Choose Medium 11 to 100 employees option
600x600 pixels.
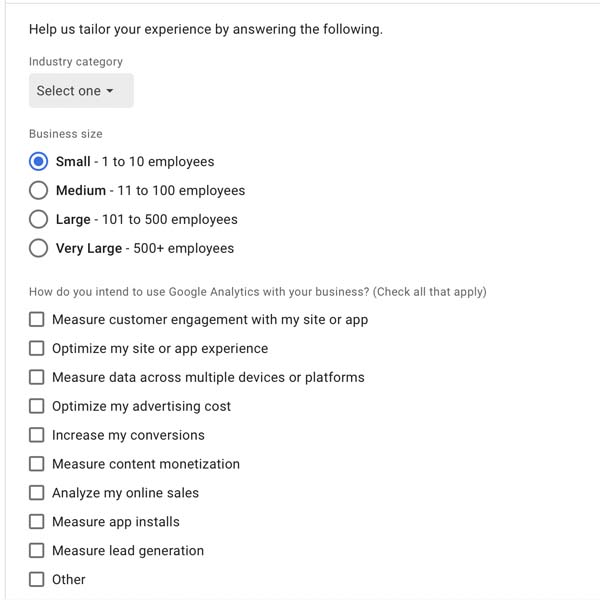pos(38,190)
